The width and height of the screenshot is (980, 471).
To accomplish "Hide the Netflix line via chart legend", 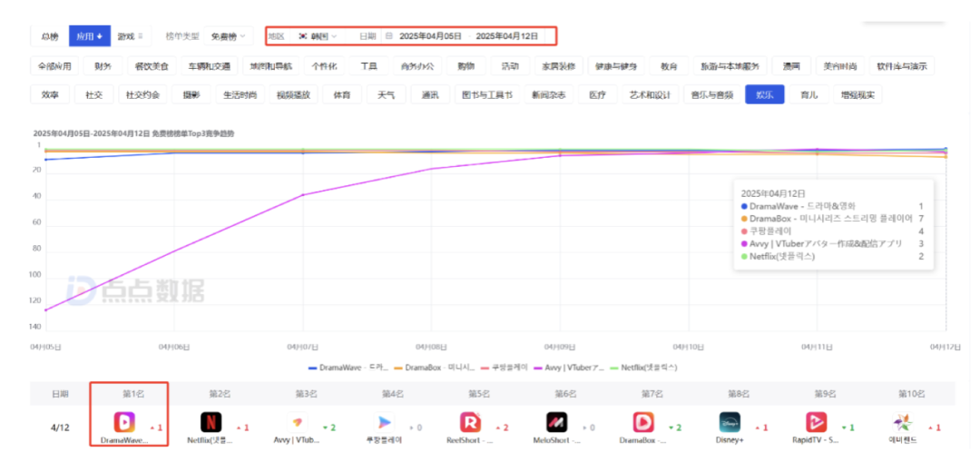I will click(646, 368).
